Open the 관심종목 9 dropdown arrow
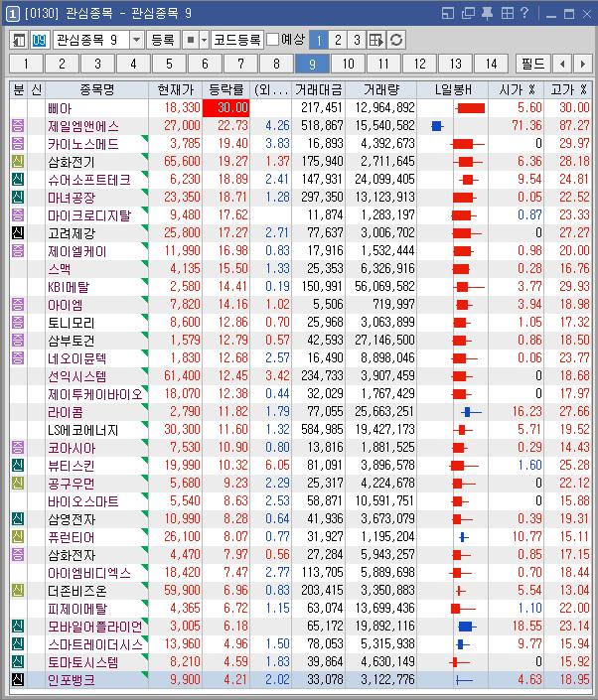598x700 pixels. point(137,40)
